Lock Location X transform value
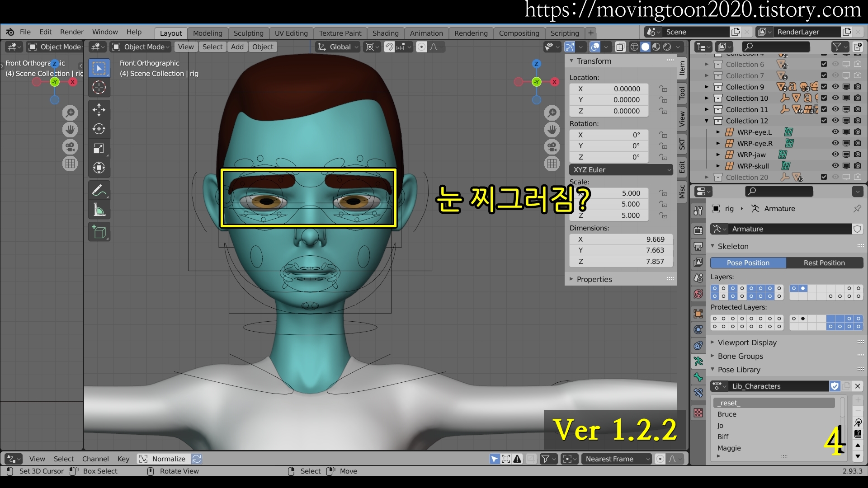 point(663,89)
